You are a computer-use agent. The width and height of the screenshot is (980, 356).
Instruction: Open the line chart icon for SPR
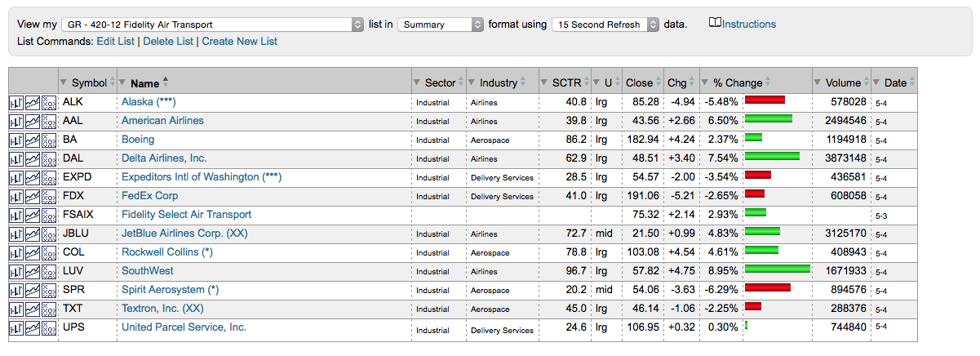[x=32, y=291]
